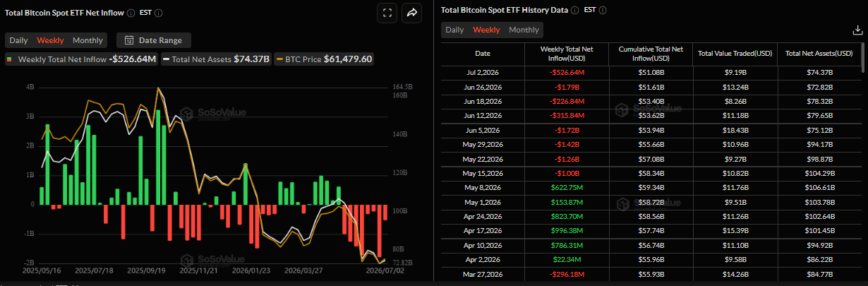
Task: Click info icon beside chart EST label
Action: tap(158, 13)
